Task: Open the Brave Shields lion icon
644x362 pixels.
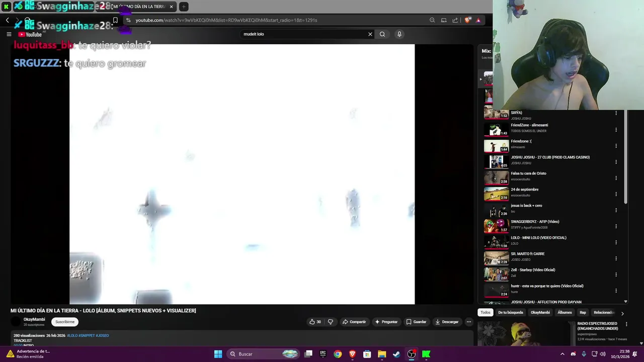Action: pos(467,20)
